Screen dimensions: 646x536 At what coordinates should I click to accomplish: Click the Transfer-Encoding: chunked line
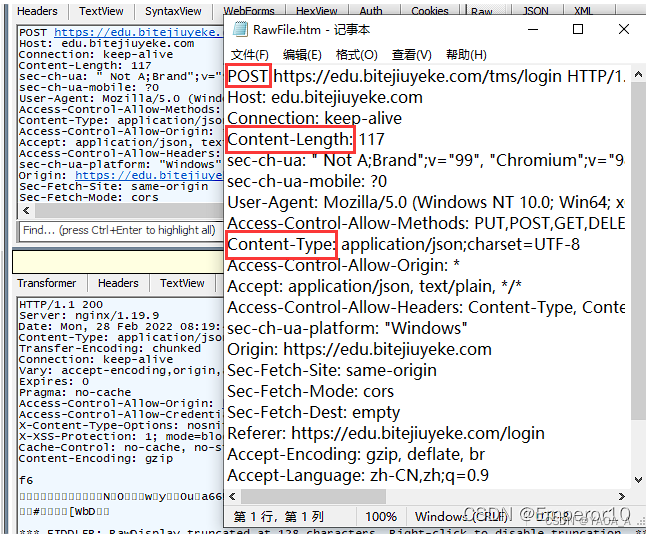110,349
